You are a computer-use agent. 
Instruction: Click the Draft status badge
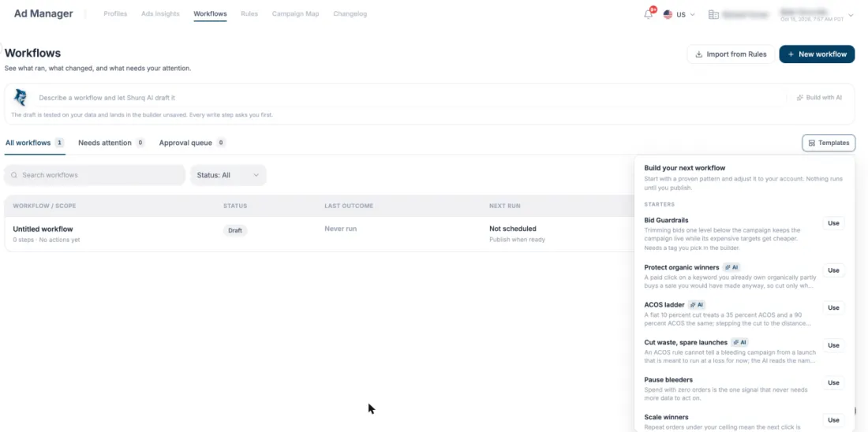[235, 231]
